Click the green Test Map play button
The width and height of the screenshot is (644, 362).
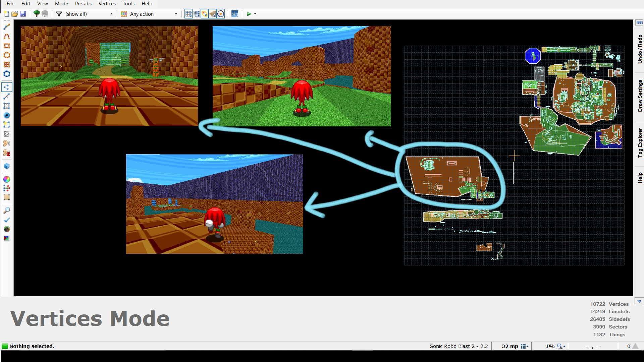tap(249, 14)
